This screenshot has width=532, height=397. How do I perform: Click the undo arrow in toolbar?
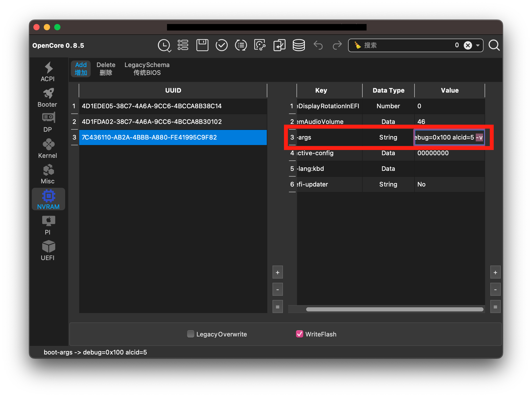[318, 45]
